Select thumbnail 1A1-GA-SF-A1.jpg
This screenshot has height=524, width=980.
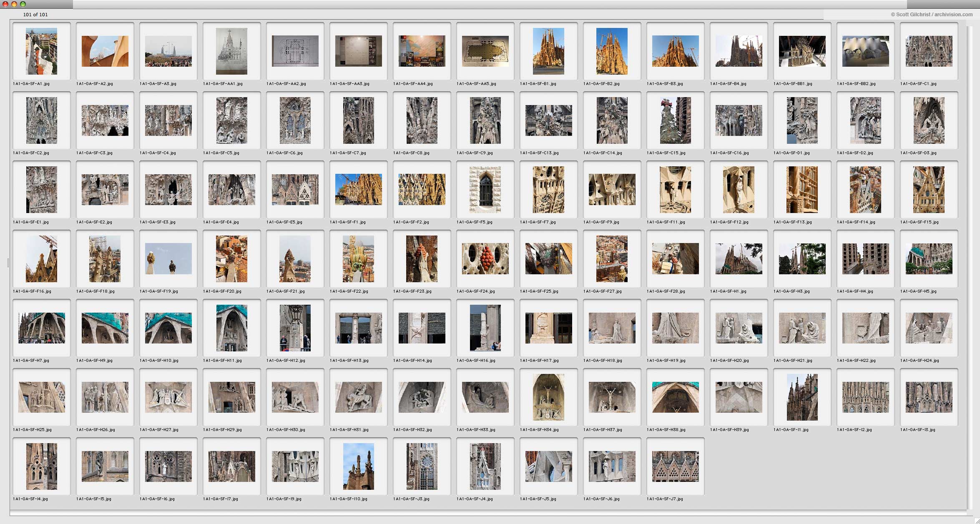[x=41, y=51]
